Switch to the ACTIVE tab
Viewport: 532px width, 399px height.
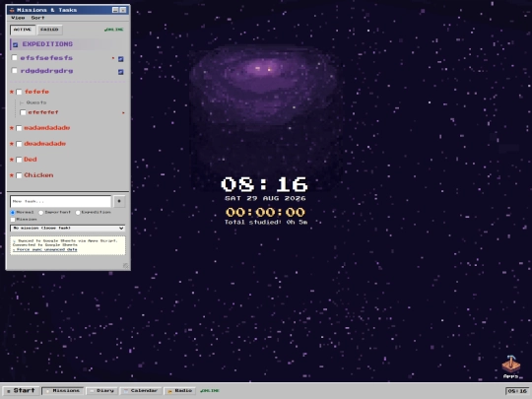coord(23,30)
